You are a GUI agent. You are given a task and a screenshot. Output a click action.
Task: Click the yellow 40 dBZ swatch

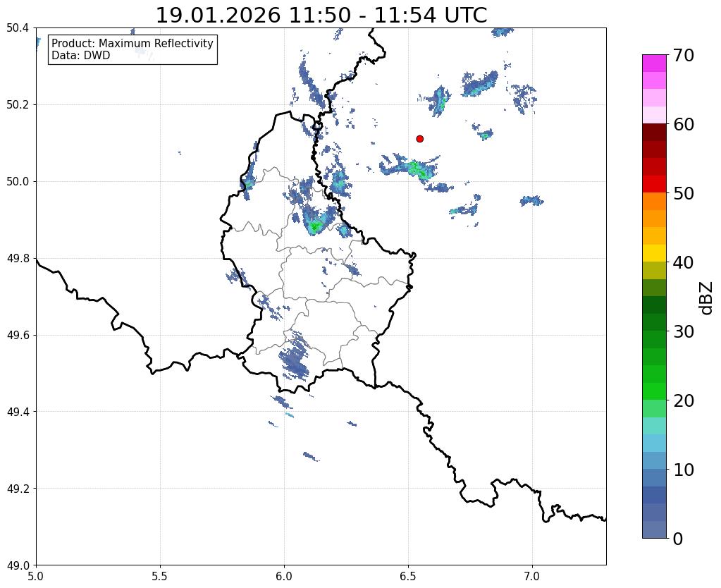click(x=654, y=253)
